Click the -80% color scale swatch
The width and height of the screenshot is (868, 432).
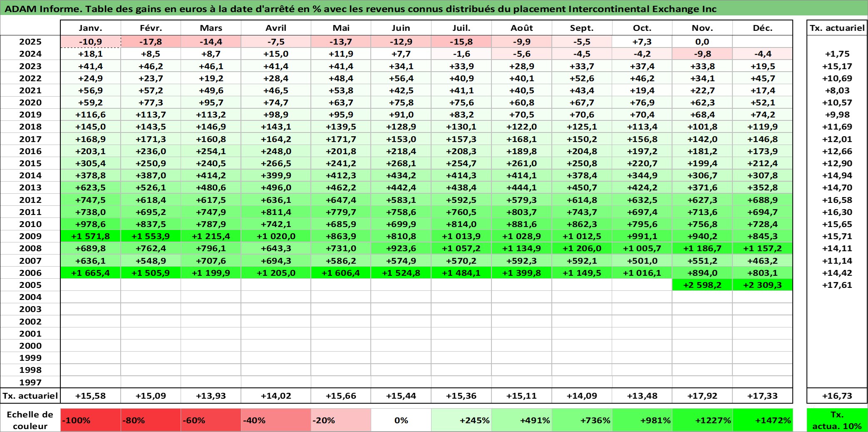151,420
